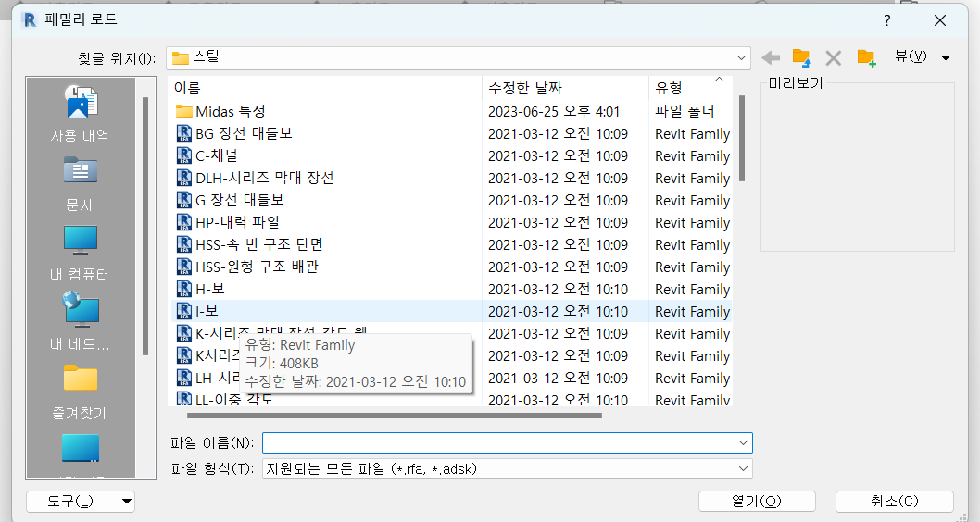
Task: Click date 2023-06-25 오후 4:01
Action: pyautogui.click(x=554, y=112)
